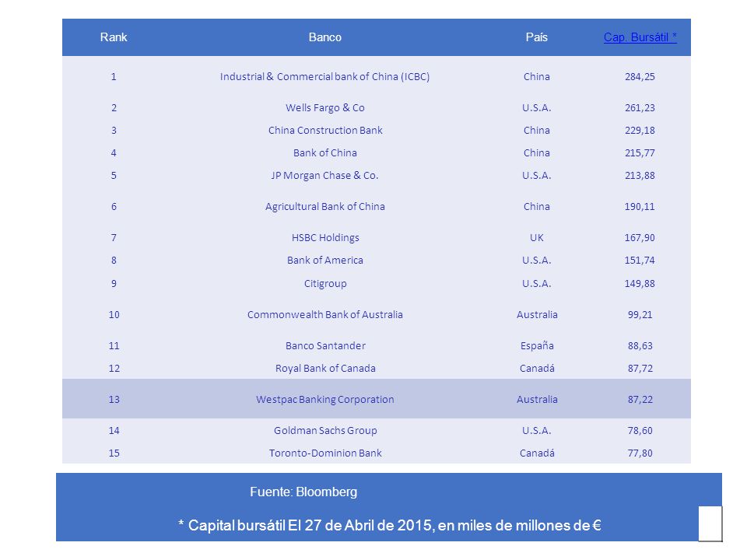Select the Wells Fargo & Co cell
Viewport: 747px width, 560px height.
pyautogui.click(x=325, y=107)
